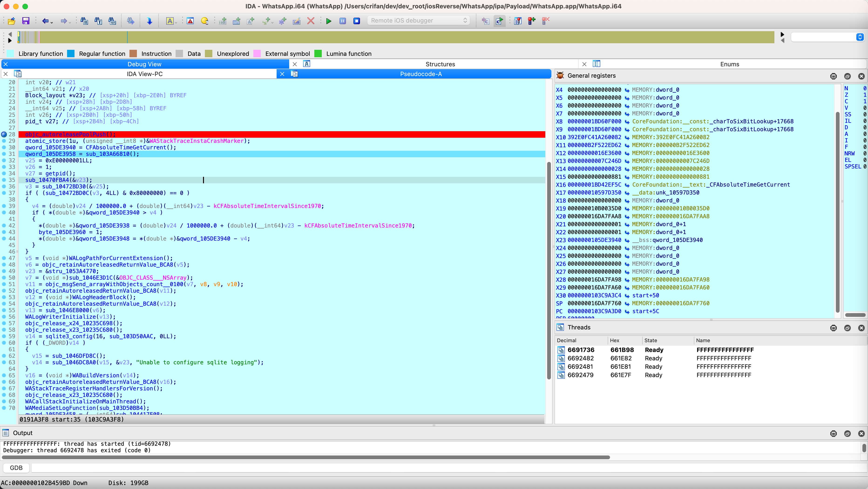Click the Lumina function green color swatch
Viewport: 868px width, 489px height.
click(x=318, y=54)
